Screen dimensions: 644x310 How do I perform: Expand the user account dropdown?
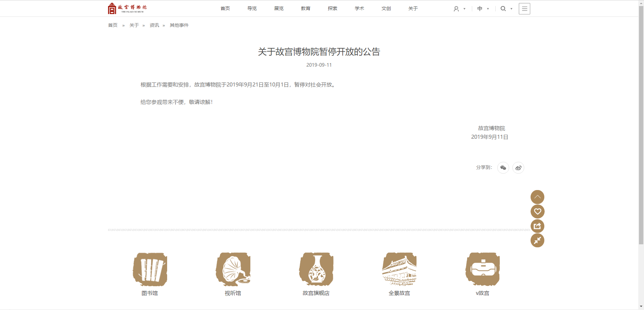click(459, 9)
